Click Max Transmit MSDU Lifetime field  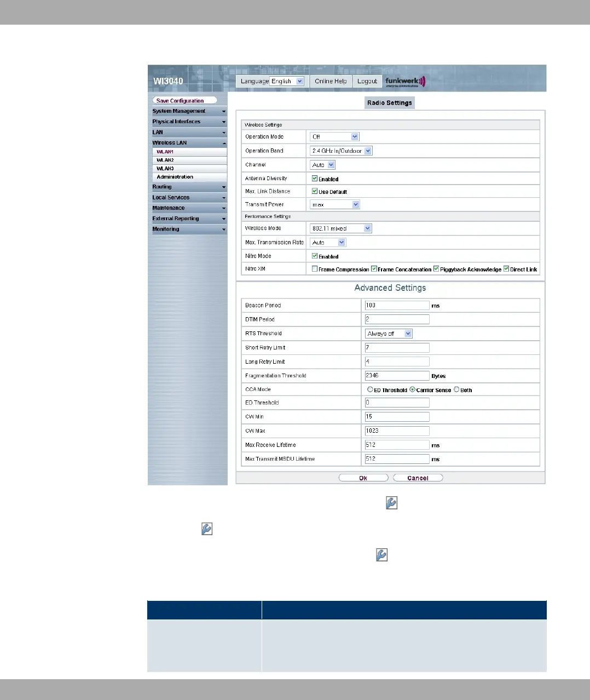click(x=397, y=459)
